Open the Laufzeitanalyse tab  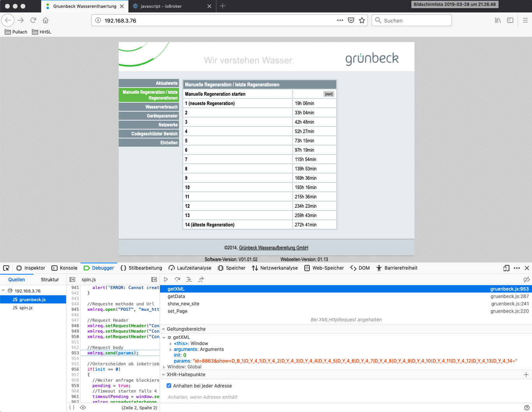pos(190,268)
